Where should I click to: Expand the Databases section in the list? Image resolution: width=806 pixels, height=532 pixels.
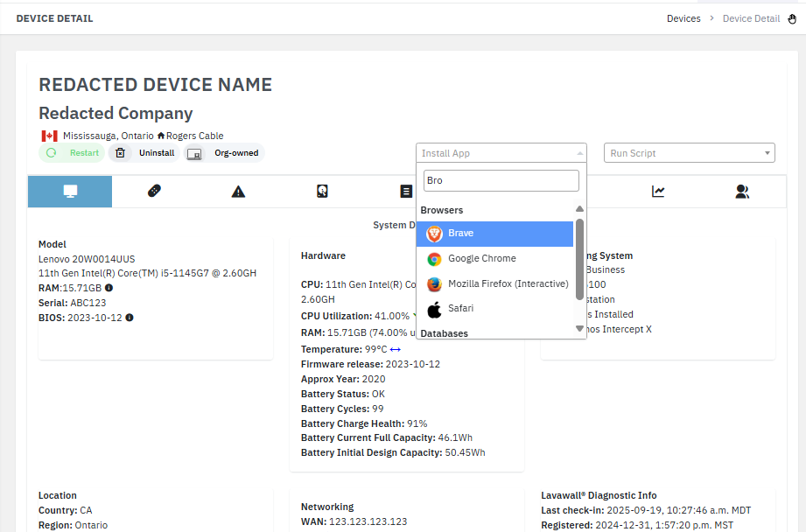[446, 333]
